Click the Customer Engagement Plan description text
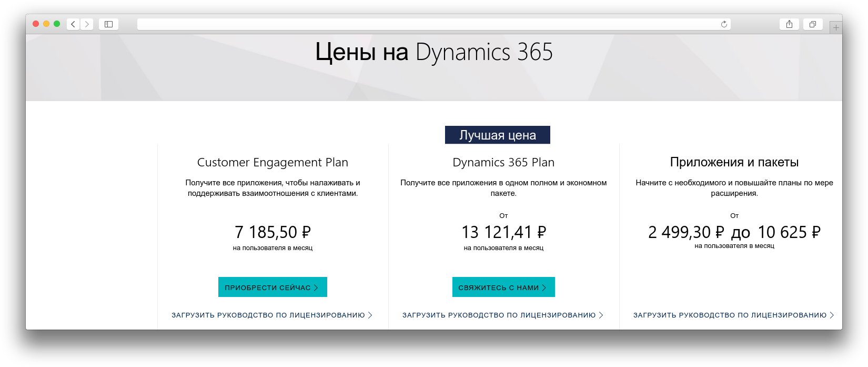 point(272,188)
